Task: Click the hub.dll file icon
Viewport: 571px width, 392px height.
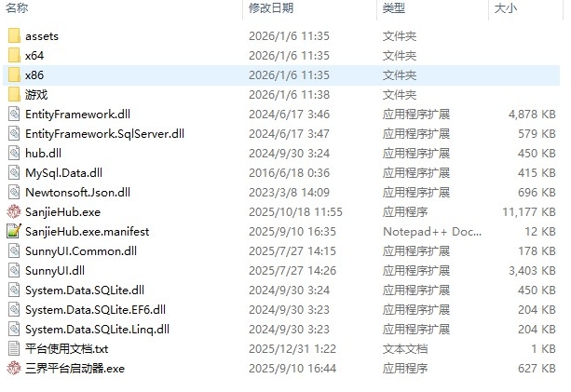Action: tap(14, 154)
